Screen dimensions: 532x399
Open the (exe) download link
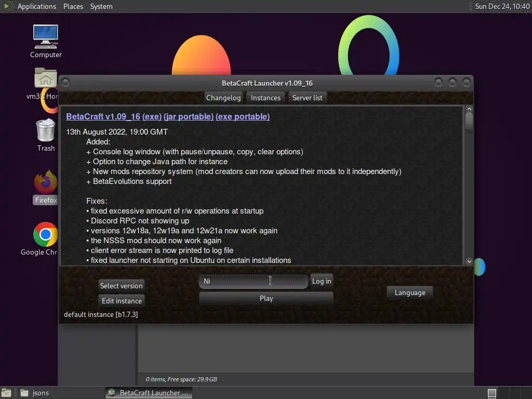point(152,116)
